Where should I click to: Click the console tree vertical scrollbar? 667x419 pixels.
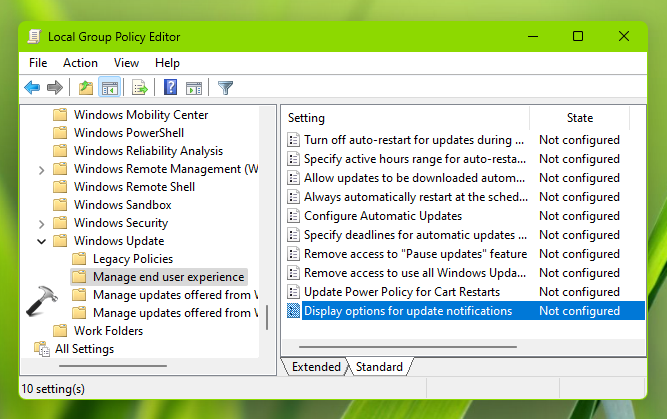[267, 230]
